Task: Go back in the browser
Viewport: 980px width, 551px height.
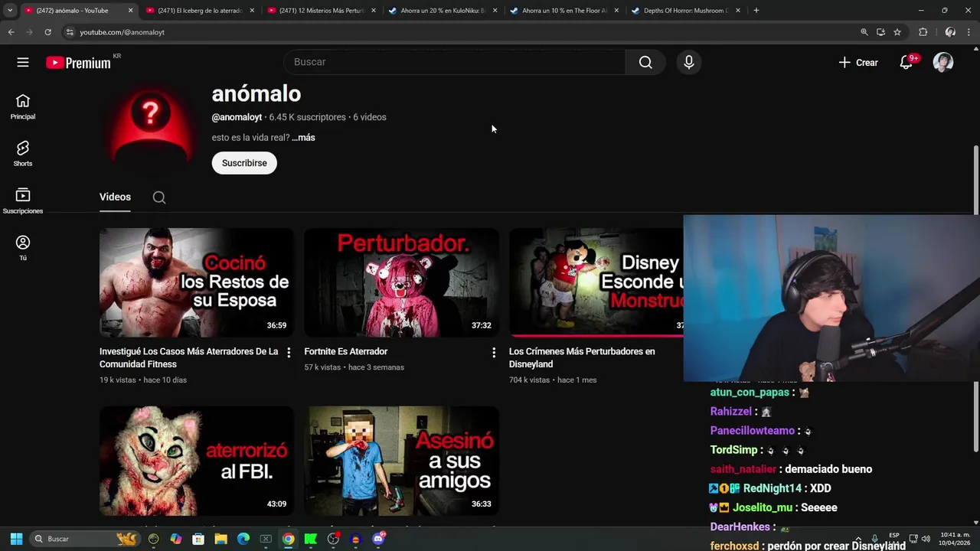Action: click(11, 32)
